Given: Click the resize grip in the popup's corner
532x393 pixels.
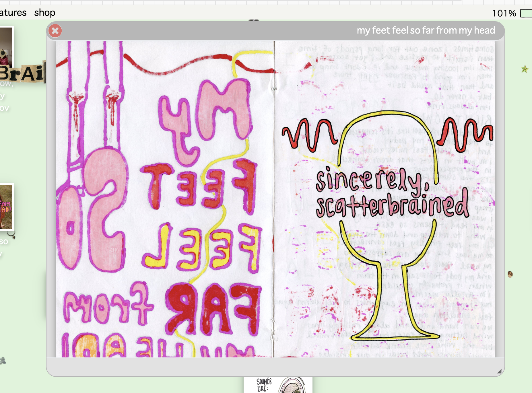Looking at the screenshot, I should pos(500,371).
